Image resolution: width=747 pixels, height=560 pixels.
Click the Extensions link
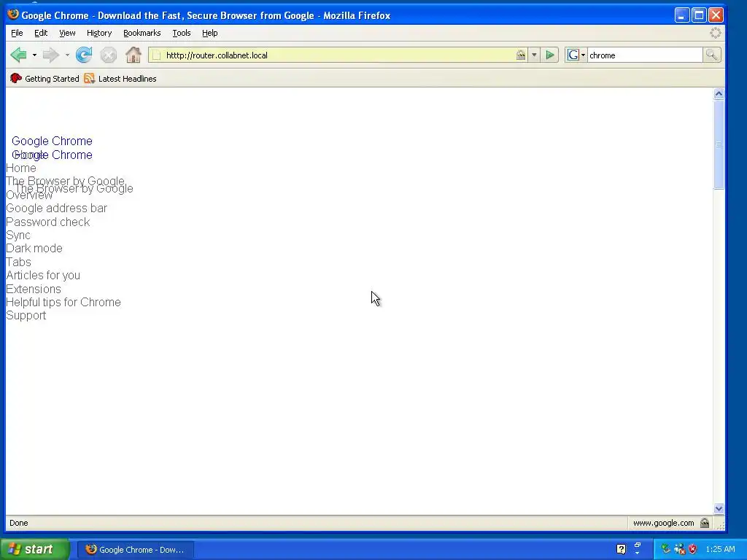34,289
